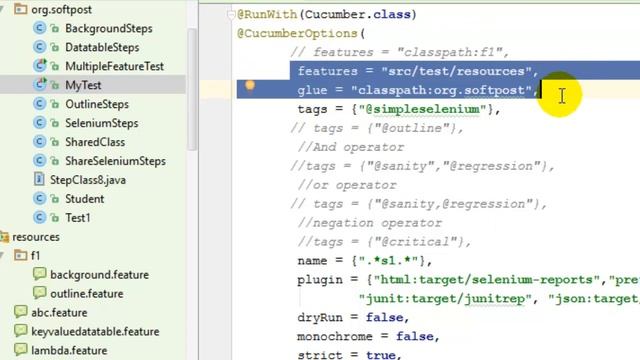Click the Cucumber icon beside abc.feature
The image size is (640, 360).
[x=20, y=311]
